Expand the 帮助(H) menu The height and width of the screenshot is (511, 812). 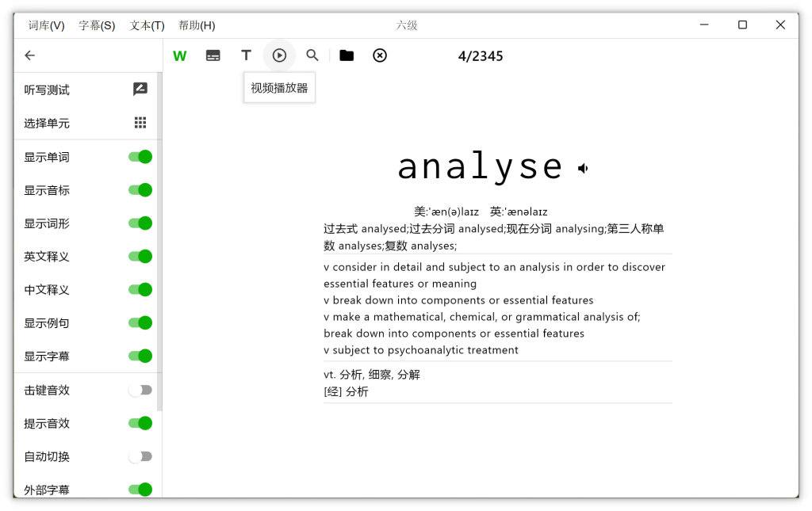pyautogui.click(x=197, y=25)
